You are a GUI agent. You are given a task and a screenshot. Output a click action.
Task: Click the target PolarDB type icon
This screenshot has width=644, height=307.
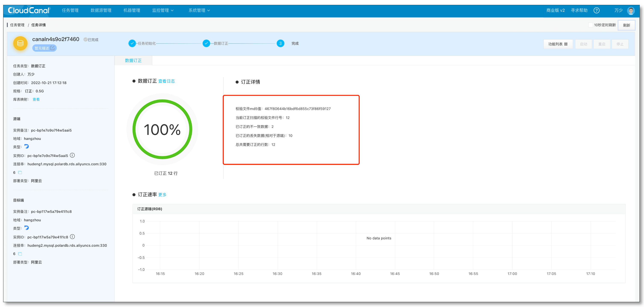[x=27, y=227]
